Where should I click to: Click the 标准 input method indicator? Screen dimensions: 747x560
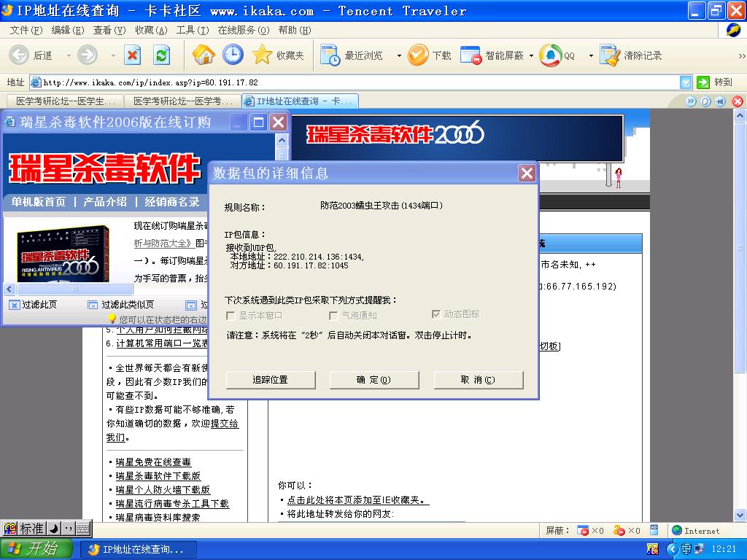32,528
